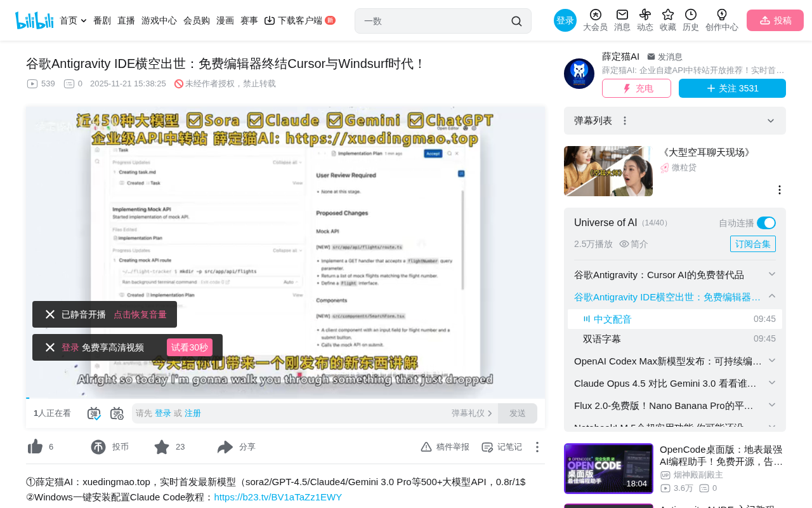Open the bilibili home logo
Image resolution: width=812 pixels, height=508 pixels.
click(x=34, y=20)
